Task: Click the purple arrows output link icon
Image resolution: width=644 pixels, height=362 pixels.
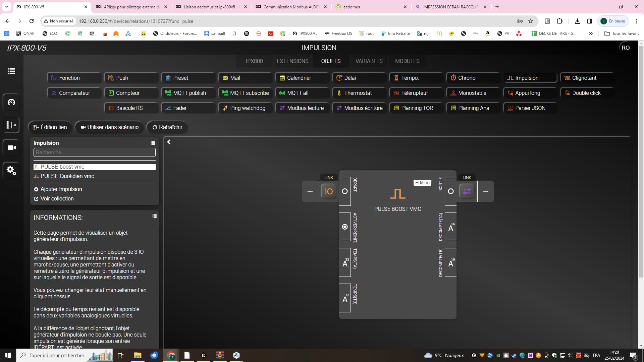Action: (467, 191)
